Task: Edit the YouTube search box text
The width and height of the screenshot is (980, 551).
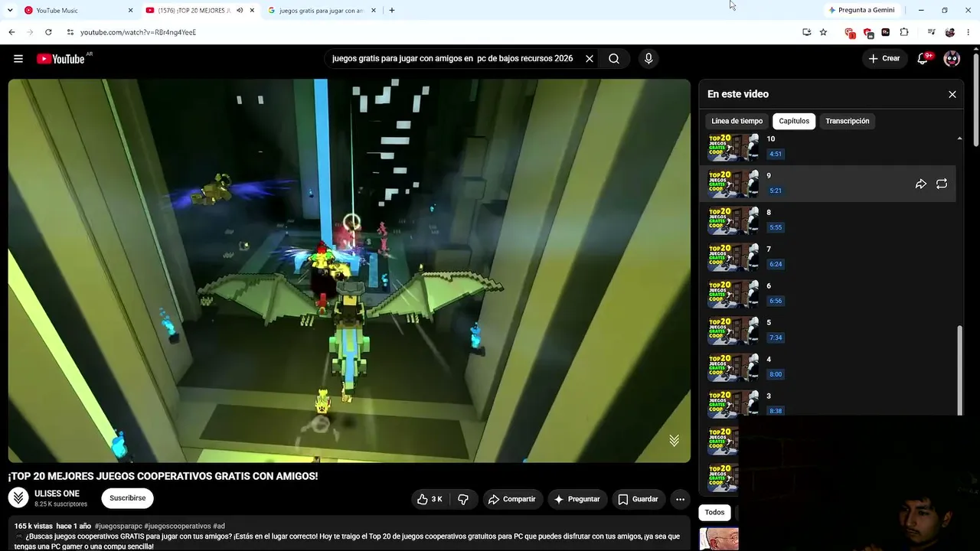Action: pyautogui.click(x=452, y=59)
